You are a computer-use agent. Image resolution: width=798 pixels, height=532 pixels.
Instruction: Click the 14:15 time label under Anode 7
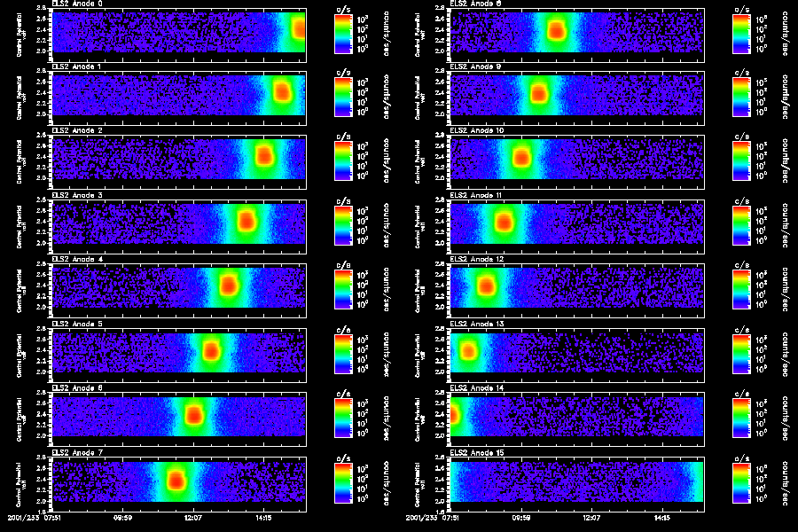[x=263, y=518]
